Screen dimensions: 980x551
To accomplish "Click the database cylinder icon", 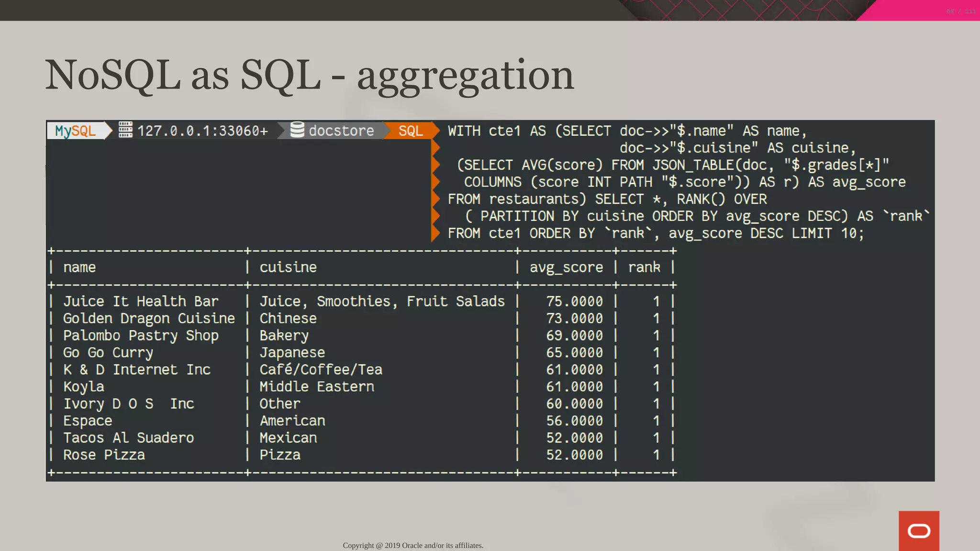I will pos(297,130).
